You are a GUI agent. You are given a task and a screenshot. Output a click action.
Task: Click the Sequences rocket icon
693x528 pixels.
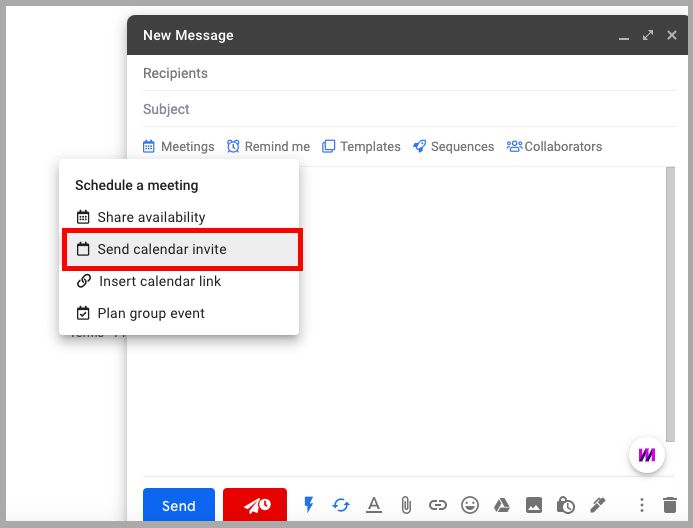pyautogui.click(x=419, y=146)
